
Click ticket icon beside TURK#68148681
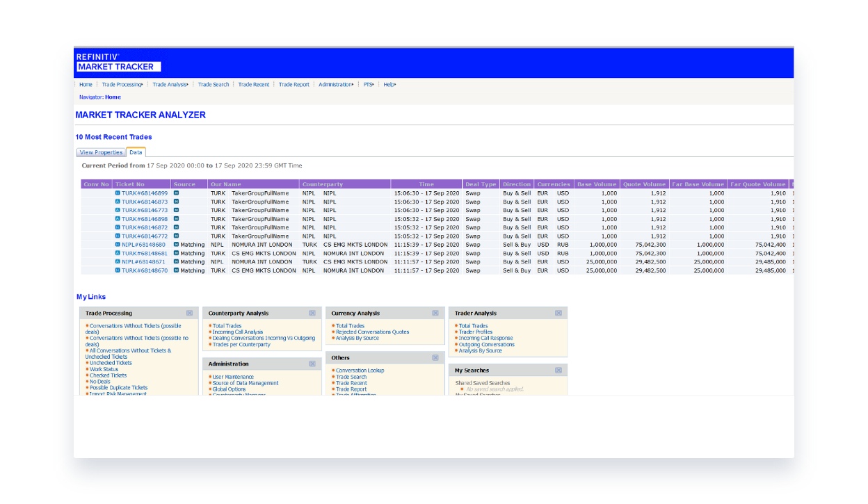point(118,253)
